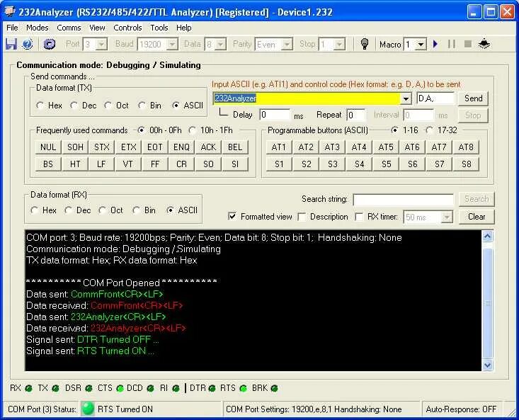Expand the ASCII input history dropdown
Screen dimensions: 519x420
[406, 98]
